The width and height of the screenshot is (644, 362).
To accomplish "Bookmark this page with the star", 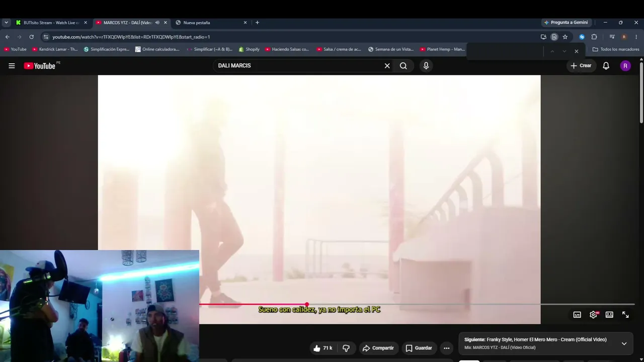I will 565,37.
